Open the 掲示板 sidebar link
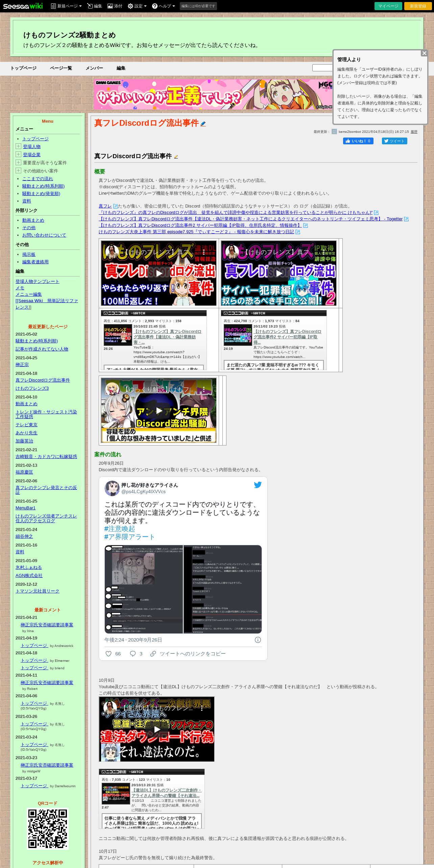 [x=29, y=255]
